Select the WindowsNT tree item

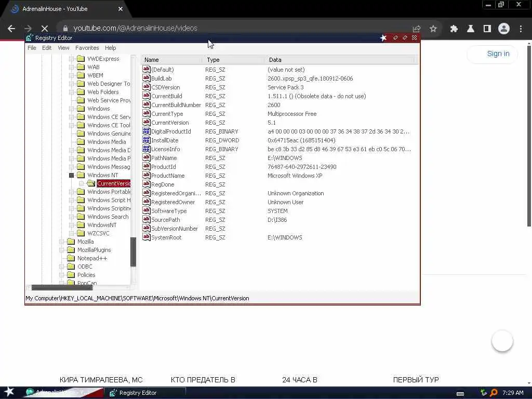click(x=102, y=225)
